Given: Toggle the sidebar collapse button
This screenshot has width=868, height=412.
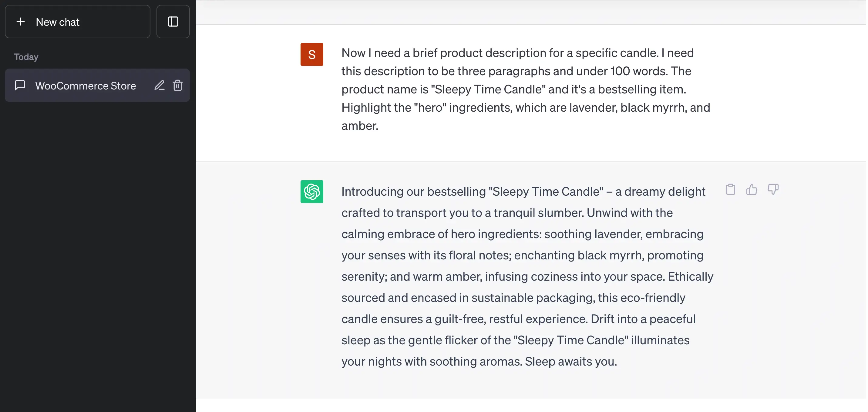Looking at the screenshot, I should [x=173, y=22].
